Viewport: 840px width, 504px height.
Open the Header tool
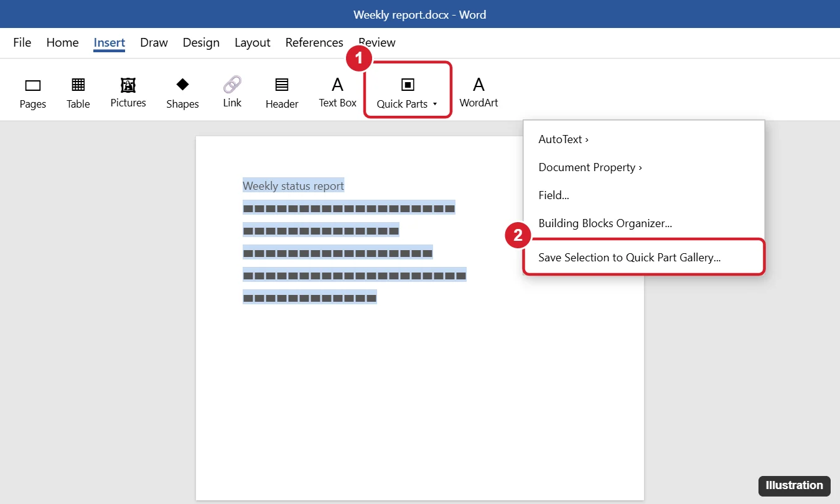coord(282,93)
